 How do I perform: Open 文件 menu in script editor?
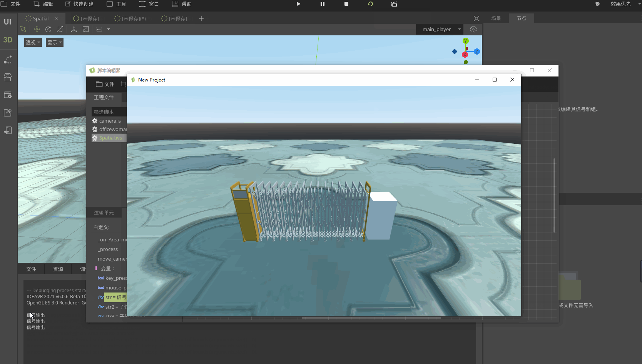click(x=105, y=84)
